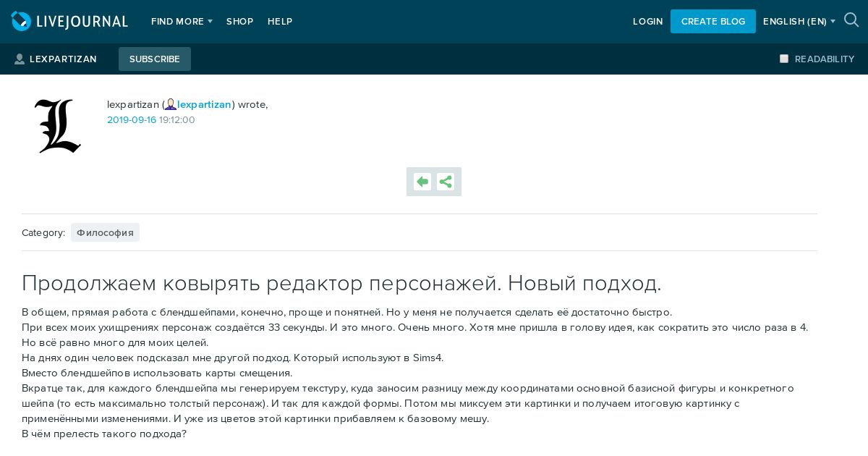868x456 pixels.
Task: Open the English (EN) language dropdown
Action: tap(799, 22)
